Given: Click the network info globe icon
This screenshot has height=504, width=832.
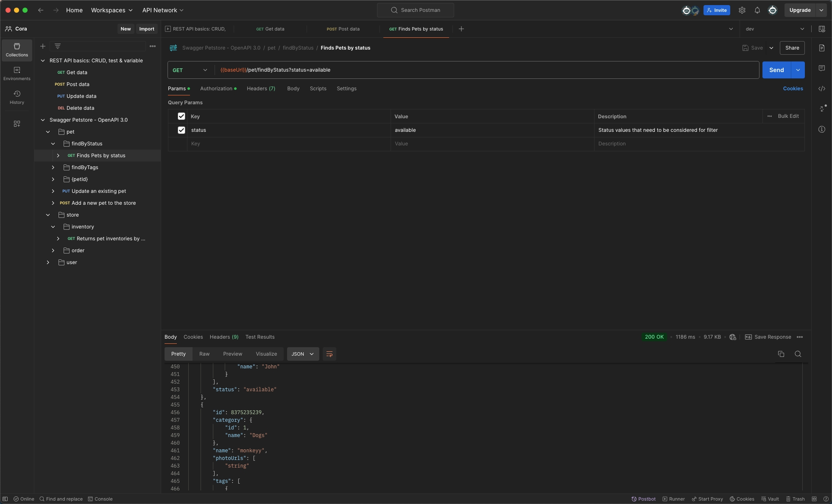Looking at the screenshot, I should coord(733,337).
